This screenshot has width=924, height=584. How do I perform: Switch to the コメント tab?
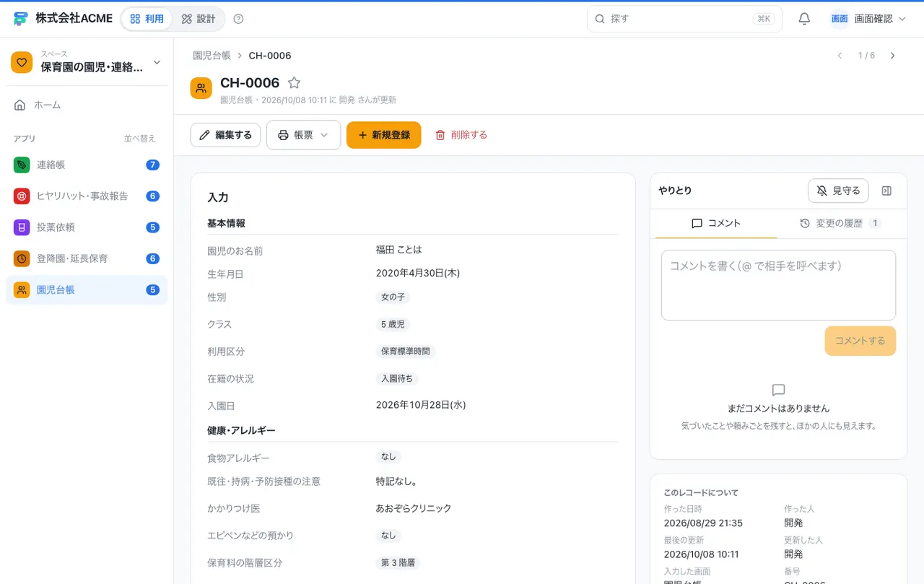point(716,224)
